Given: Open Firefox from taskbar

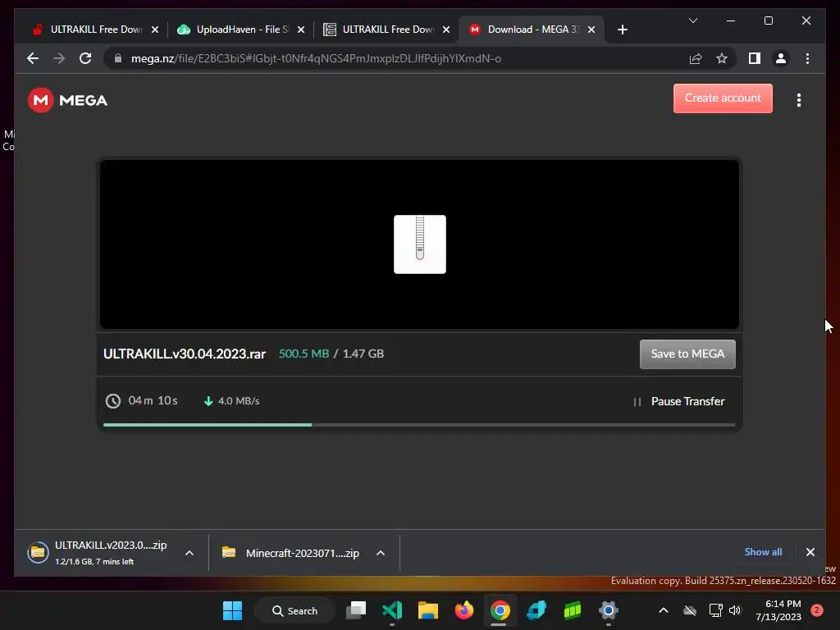Looking at the screenshot, I should click(x=464, y=610).
